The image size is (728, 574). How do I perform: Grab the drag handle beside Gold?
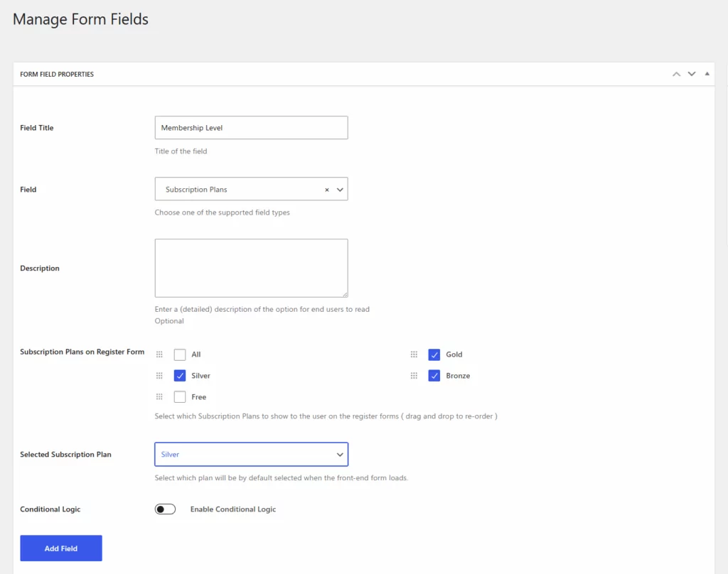414,354
